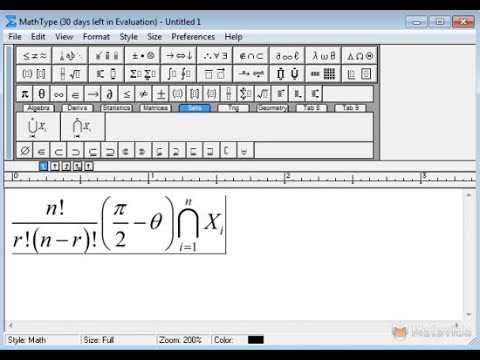Open the File menu
Image resolution: width=480 pixels, height=360 pixels.
pos(15,37)
